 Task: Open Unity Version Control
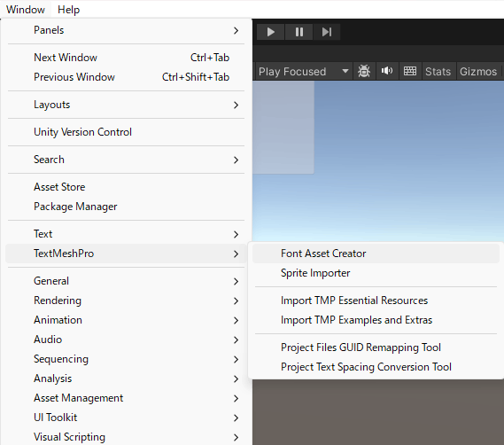[x=126, y=132]
